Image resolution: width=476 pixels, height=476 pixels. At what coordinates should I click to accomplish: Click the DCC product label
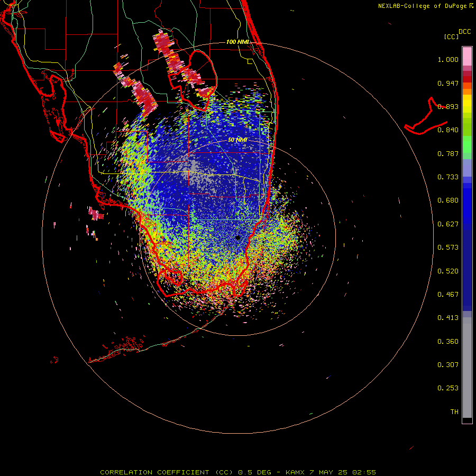tap(465, 32)
